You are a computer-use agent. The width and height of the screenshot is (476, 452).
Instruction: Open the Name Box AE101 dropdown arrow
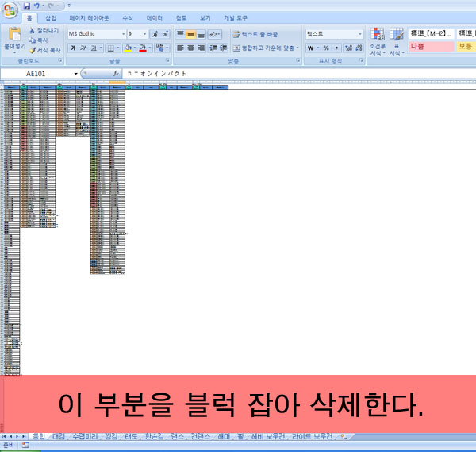click(75, 74)
